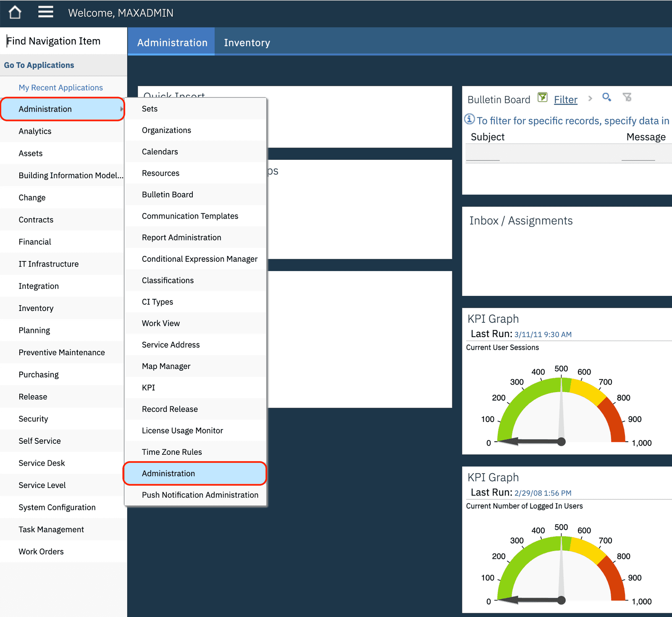Select Communication Templates in the submenu
Image resolution: width=672 pixels, height=617 pixels.
click(x=190, y=216)
